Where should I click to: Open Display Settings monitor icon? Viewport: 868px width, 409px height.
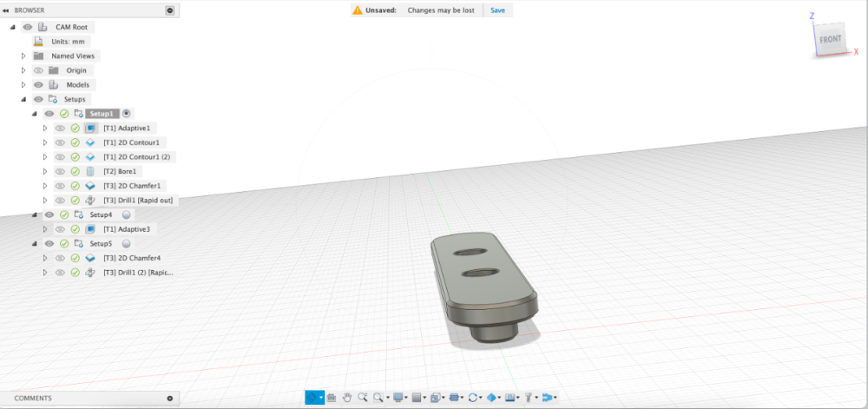click(x=398, y=398)
